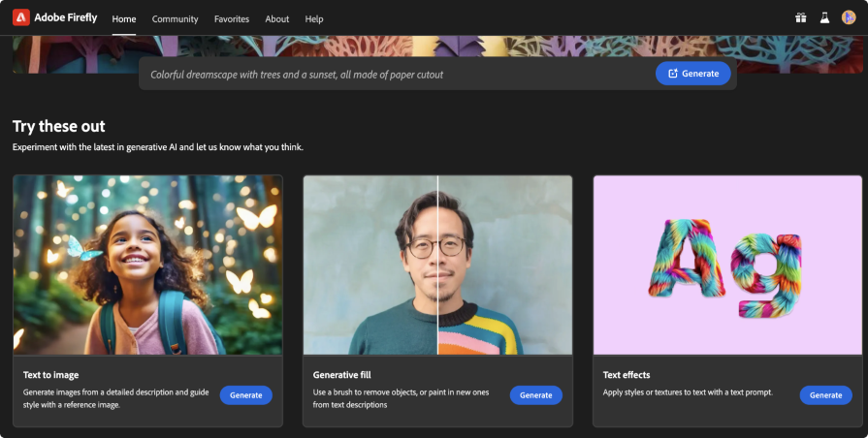Click the red Adobe logo icon
Viewport: 868px width, 438px height.
20,17
